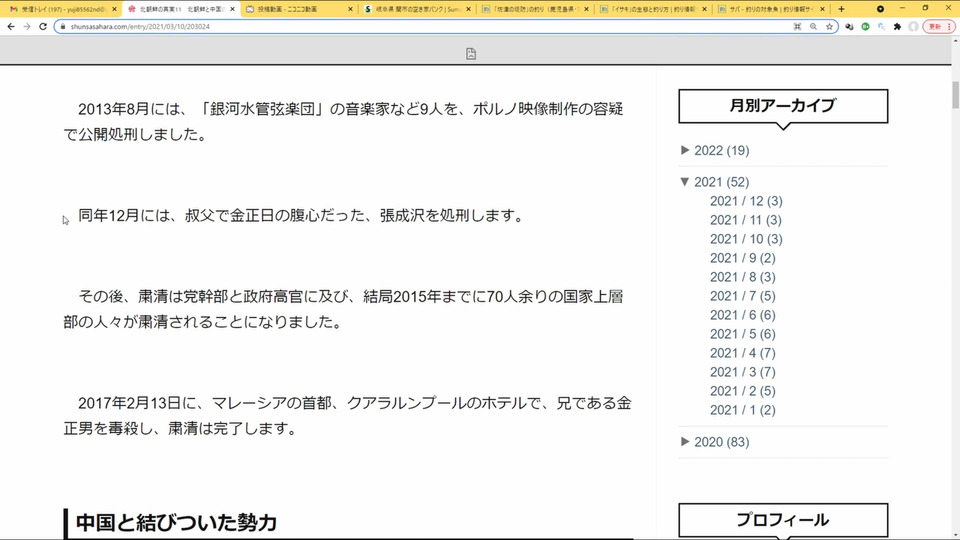Image resolution: width=960 pixels, height=540 pixels.
Task: Switch to the 岐阜県 空き家バンク tab
Action: (x=418, y=9)
